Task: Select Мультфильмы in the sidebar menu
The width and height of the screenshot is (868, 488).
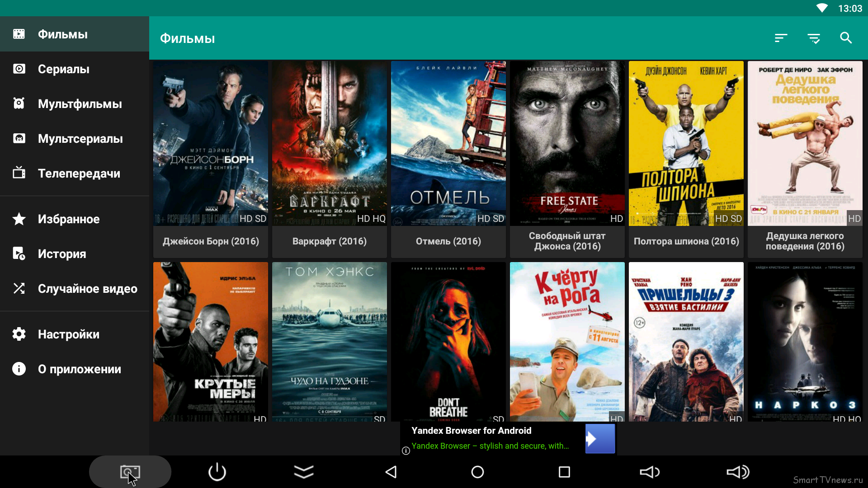Action: coord(75,103)
